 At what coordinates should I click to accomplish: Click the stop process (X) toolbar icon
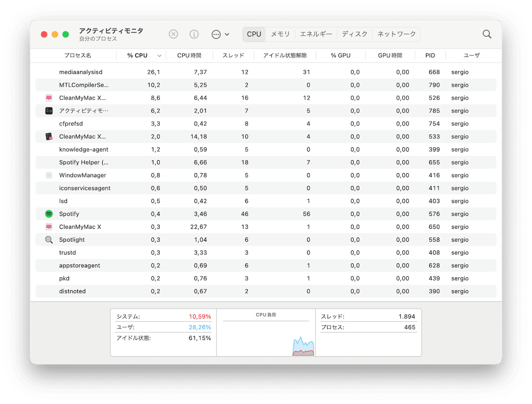(x=174, y=34)
